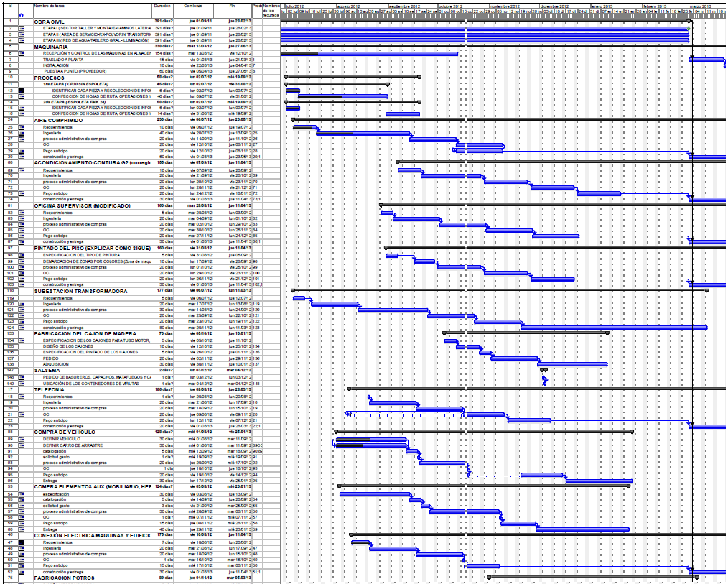Click noviembre 2012 in the timescale header
Image resolution: width=728 pixels, height=584 pixels.
[x=504, y=6]
